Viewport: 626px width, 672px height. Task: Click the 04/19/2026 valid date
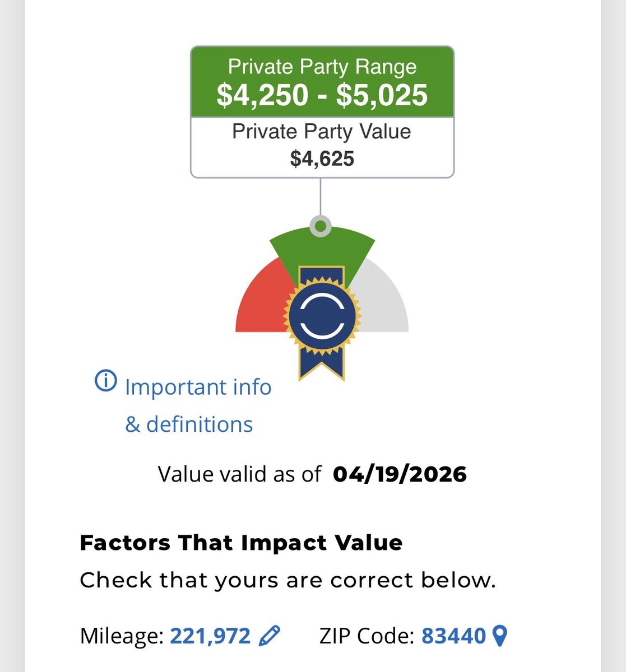coord(400,474)
